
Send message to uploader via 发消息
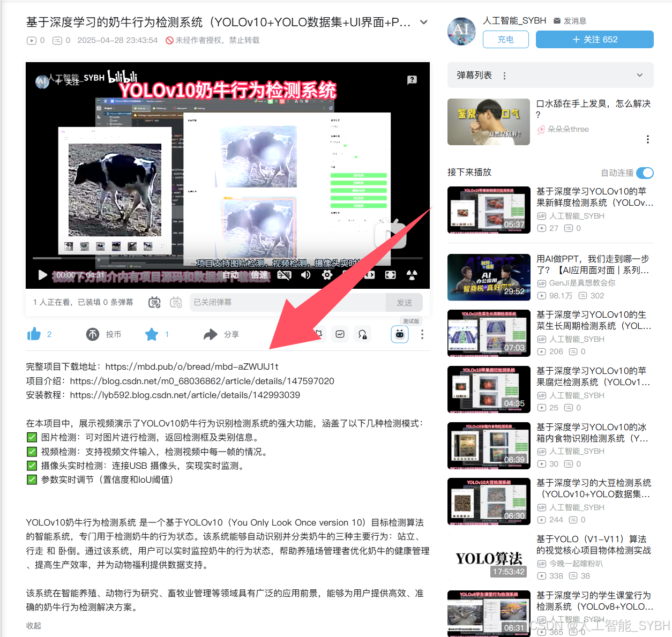pos(570,21)
